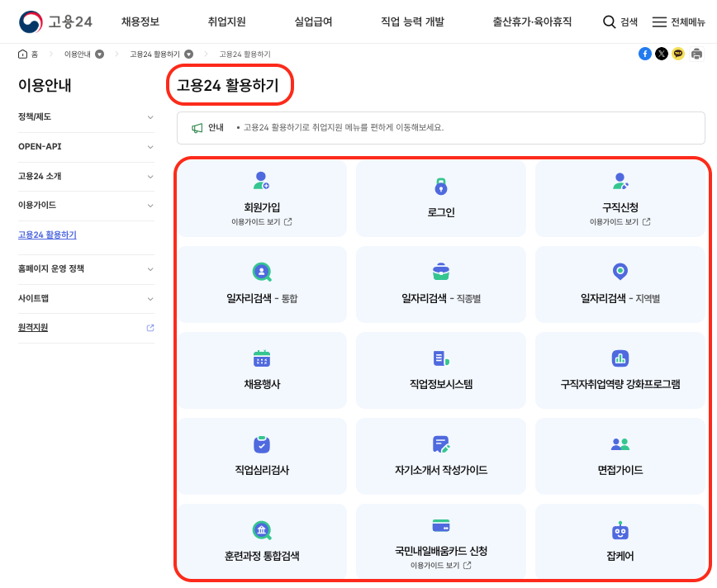Viewport: 717px width, 588px height.
Task: Click the 면접가이드 card label
Action: 620,470
